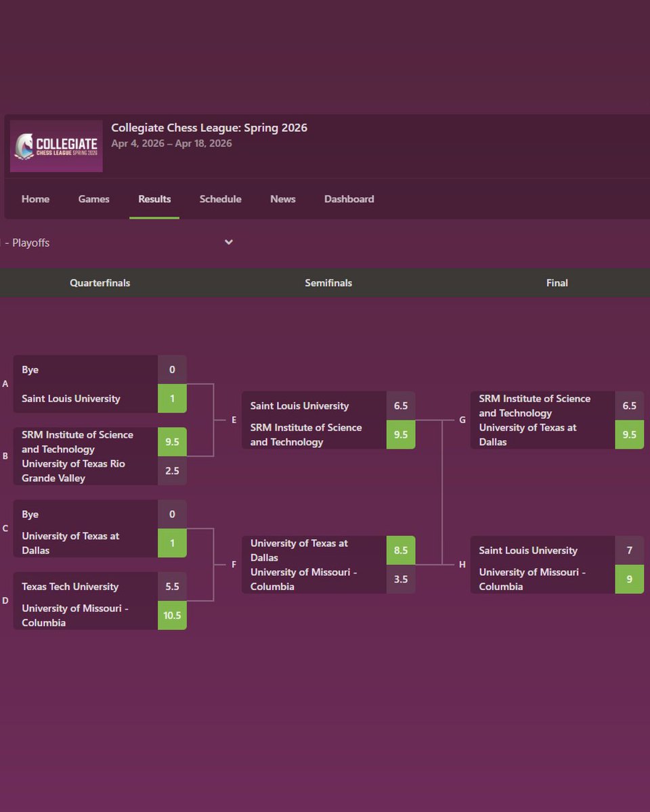Viewport: 650px width, 812px height.
Task: Click the Final column header
Action: pyautogui.click(x=557, y=283)
